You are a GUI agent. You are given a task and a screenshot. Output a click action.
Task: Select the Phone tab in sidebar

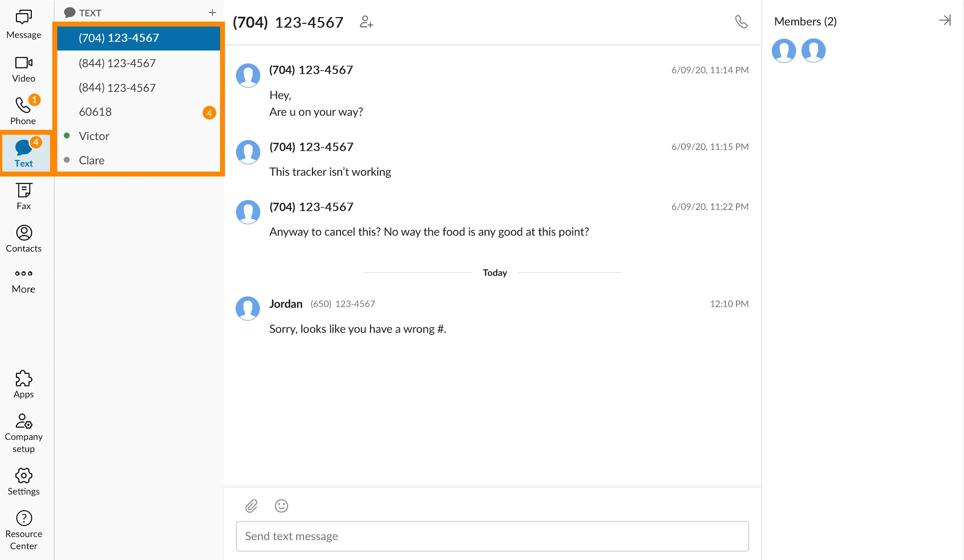[23, 110]
